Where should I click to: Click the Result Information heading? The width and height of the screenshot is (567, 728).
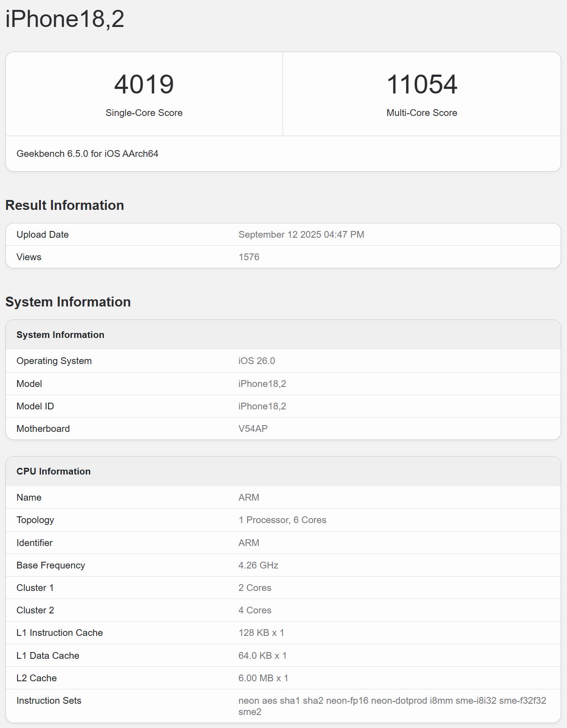coord(65,205)
